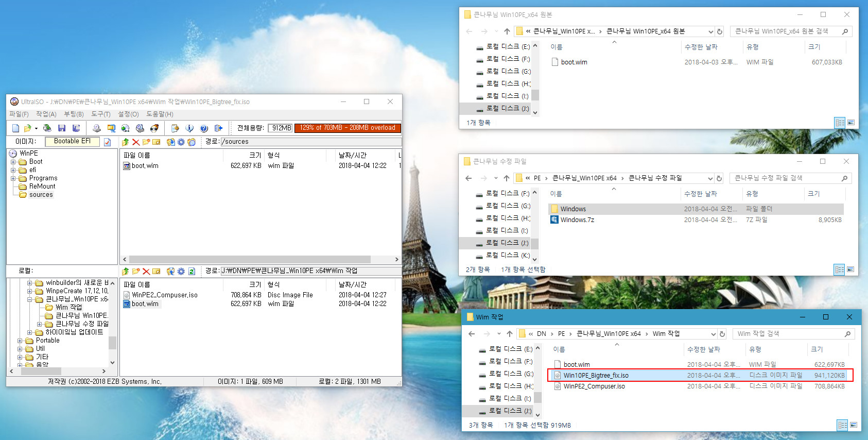Open the 도구(T) menu in UltraISO
This screenshot has width=868, height=440.
tap(101, 114)
